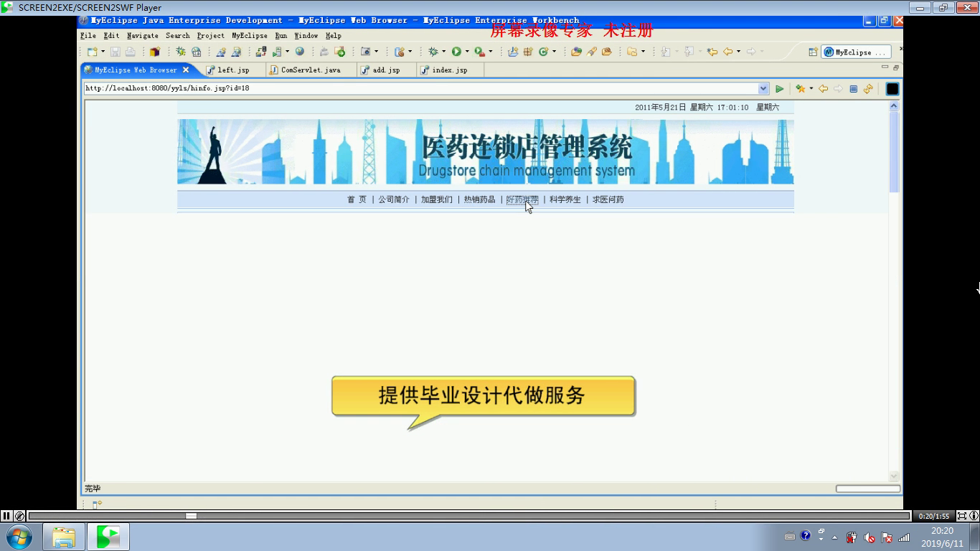
Task: Click the New file wizard icon
Action: 92,52
